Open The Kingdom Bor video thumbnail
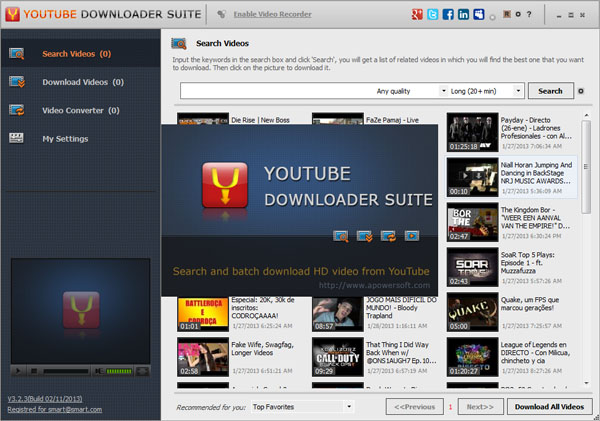The width and height of the screenshot is (600, 421). tap(473, 222)
